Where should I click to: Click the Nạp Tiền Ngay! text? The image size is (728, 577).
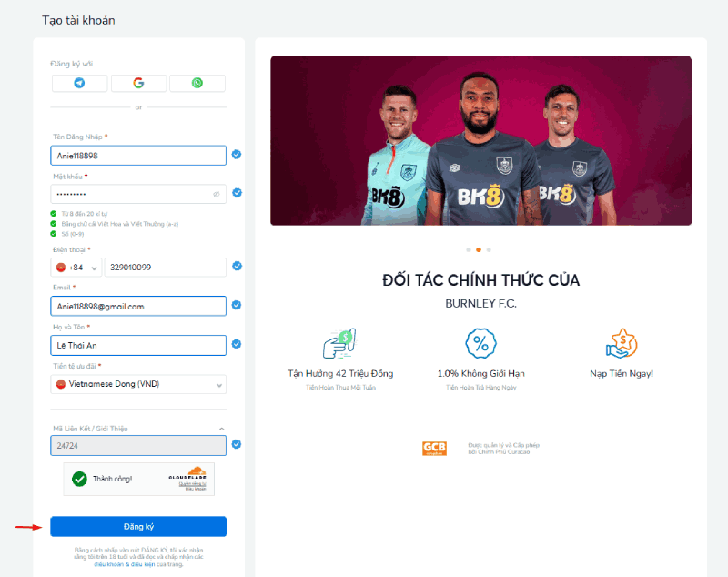[x=622, y=374]
